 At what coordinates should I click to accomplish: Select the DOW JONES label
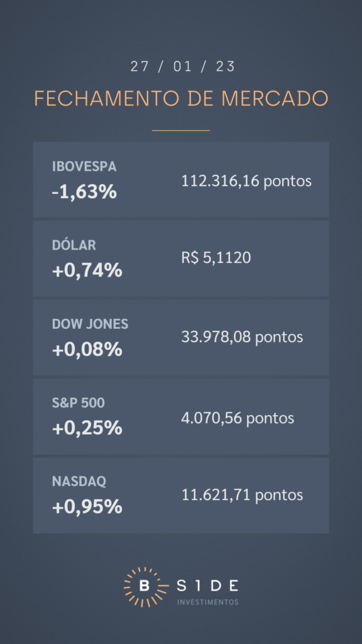90,324
